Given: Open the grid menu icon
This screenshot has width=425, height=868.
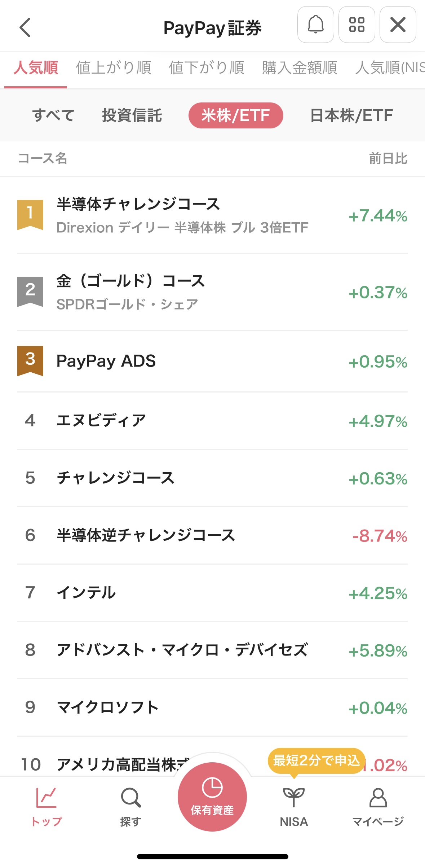Looking at the screenshot, I should [357, 25].
